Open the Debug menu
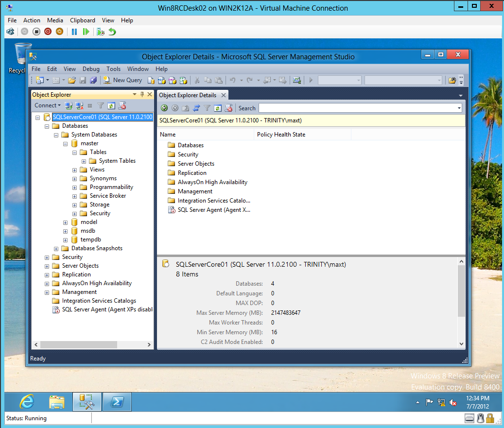504x428 pixels. point(91,69)
